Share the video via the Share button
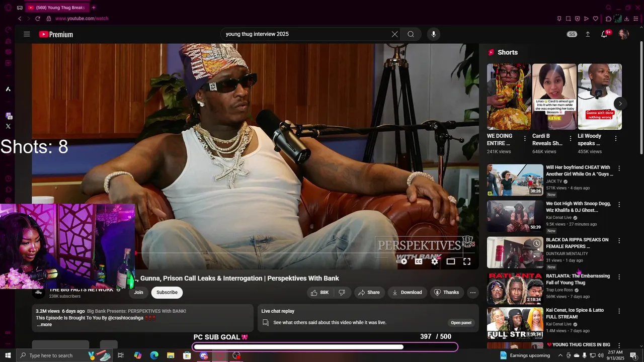 [x=369, y=293]
